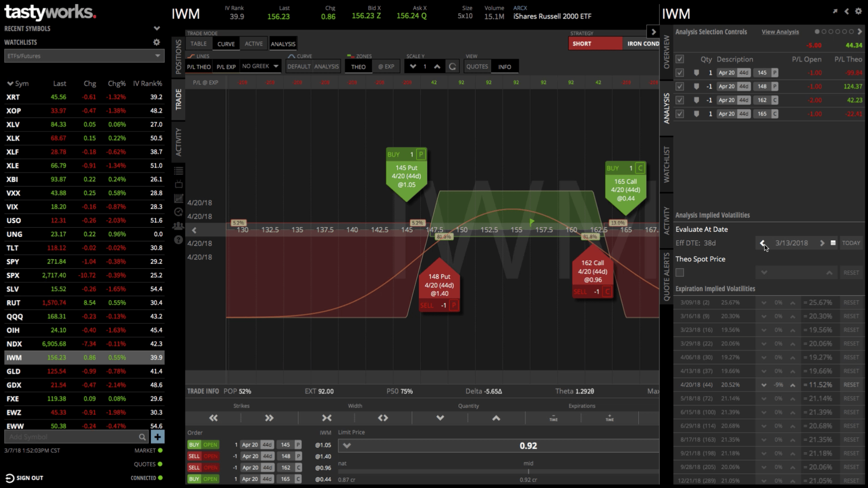The height and width of the screenshot is (488, 868).
Task: Click the 148 Put sell leg marker
Action: (x=439, y=285)
